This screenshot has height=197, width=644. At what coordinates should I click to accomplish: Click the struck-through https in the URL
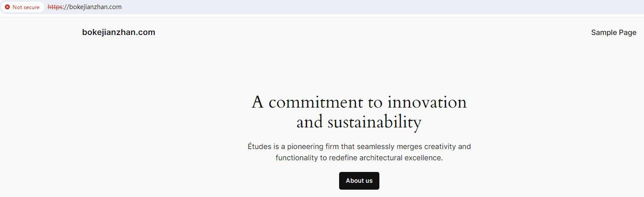[x=55, y=7]
